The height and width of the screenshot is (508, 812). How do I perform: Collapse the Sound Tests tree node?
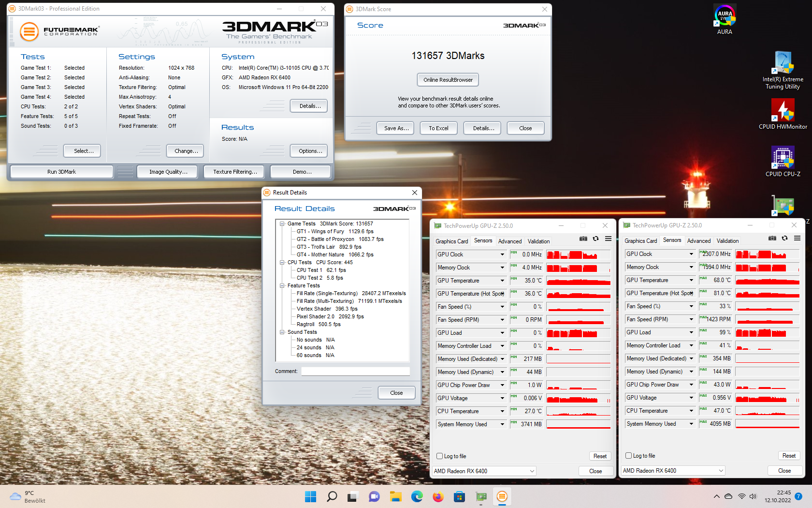[x=283, y=332]
